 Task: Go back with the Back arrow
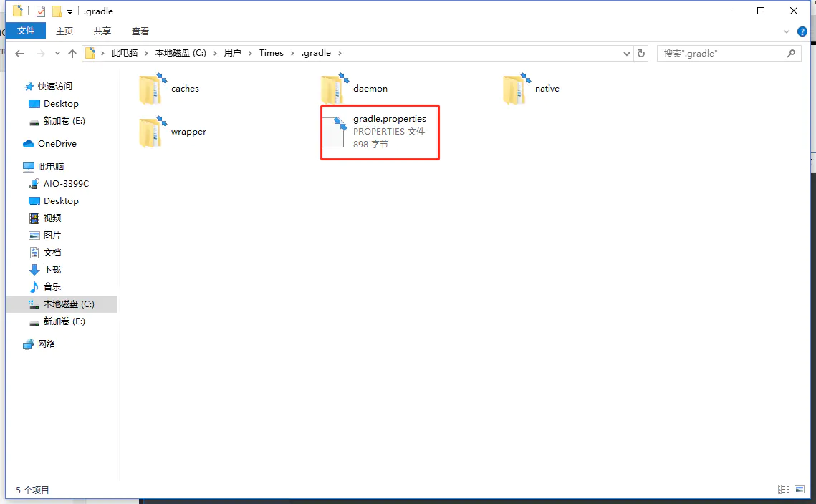[x=20, y=54]
